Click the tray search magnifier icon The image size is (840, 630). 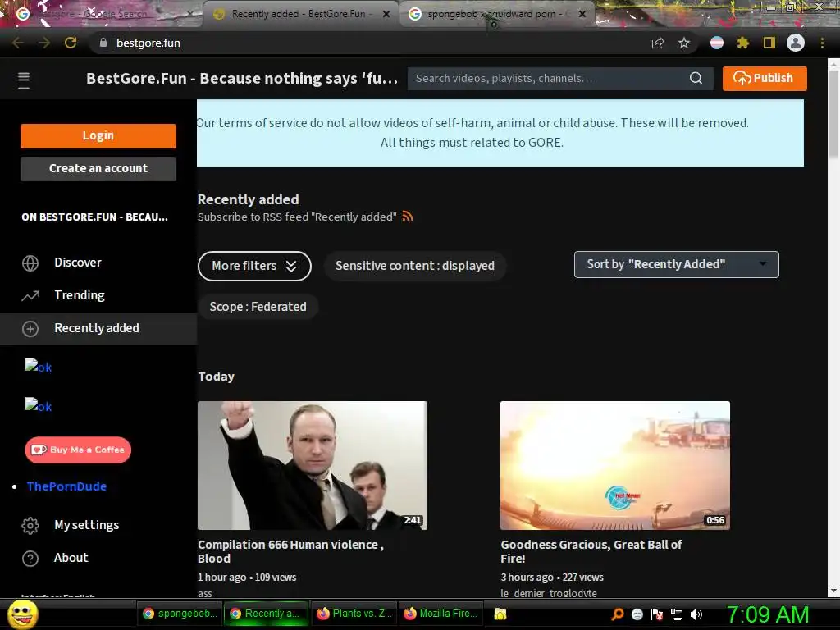pyautogui.click(x=618, y=614)
